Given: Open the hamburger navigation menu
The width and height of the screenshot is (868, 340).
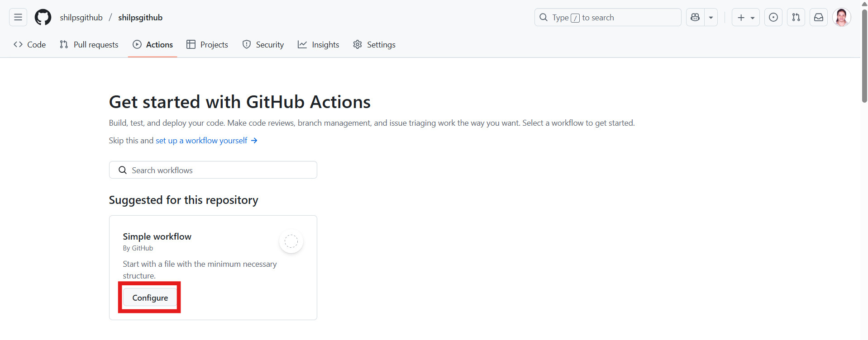Looking at the screenshot, I should [x=18, y=18].
